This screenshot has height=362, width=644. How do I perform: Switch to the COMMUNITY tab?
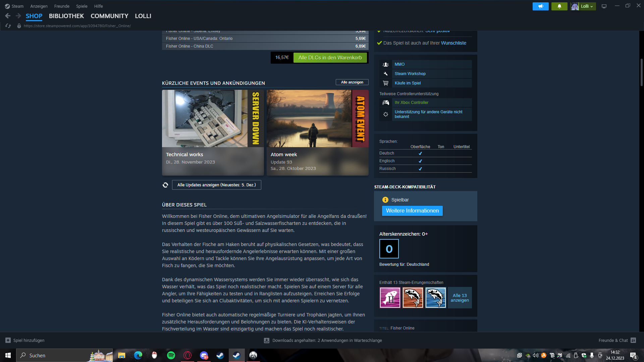coord(109,16)
